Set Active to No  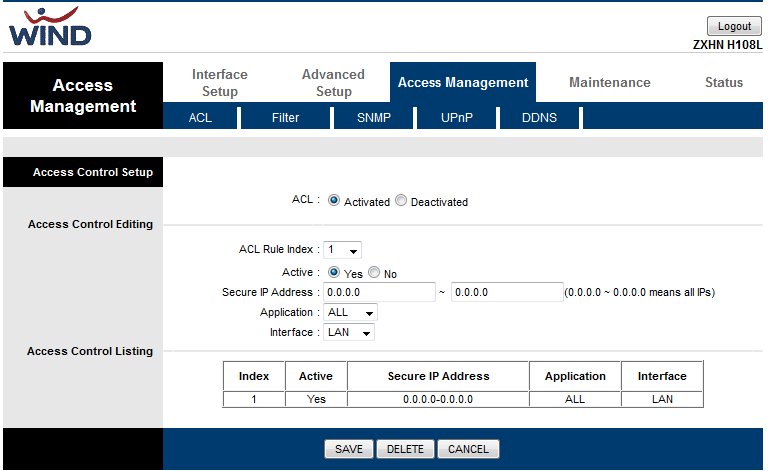click(x=374, y=273)
